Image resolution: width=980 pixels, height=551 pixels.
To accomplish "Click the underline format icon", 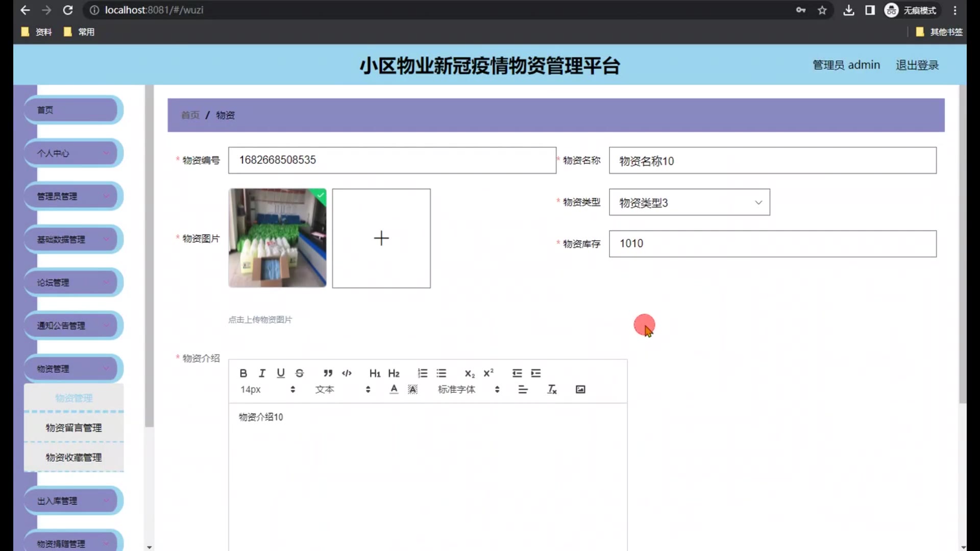I will pyautogui.click(x=281, y=373).
